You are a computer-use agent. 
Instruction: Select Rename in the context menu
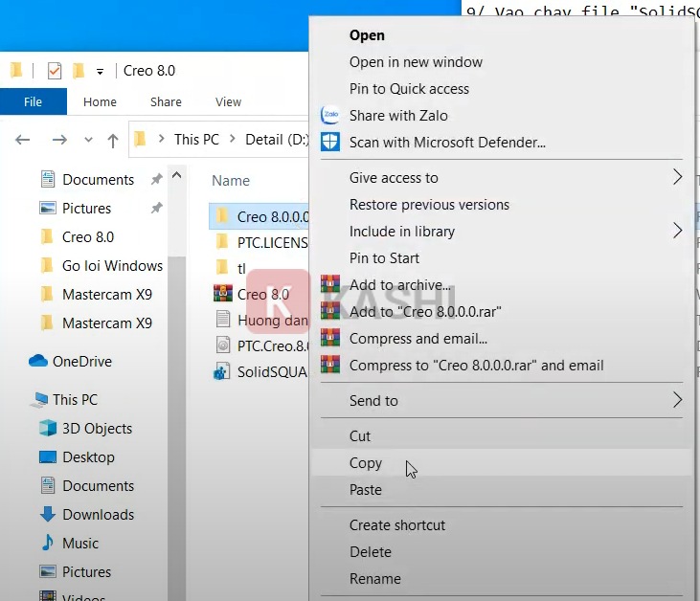(375, 579)
